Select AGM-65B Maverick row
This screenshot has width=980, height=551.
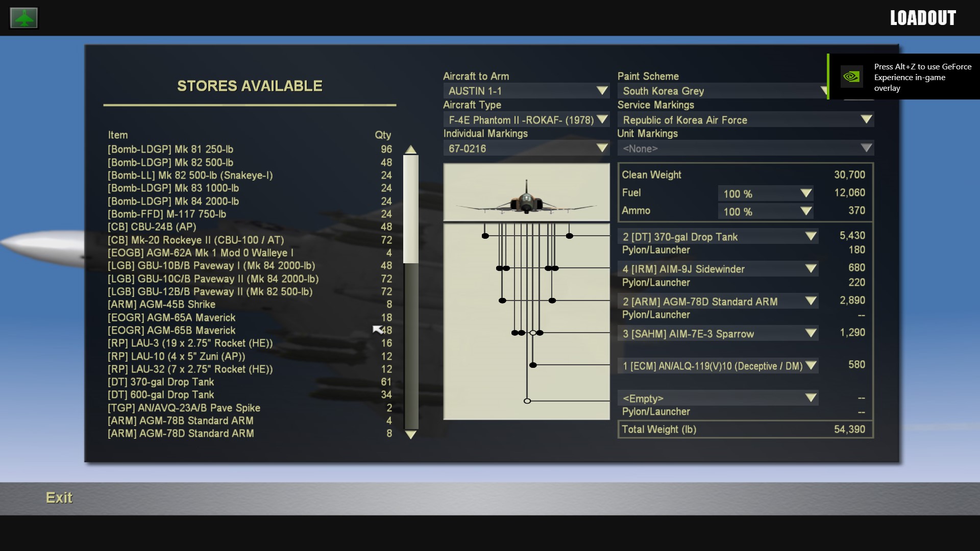[x=250, y=331]
